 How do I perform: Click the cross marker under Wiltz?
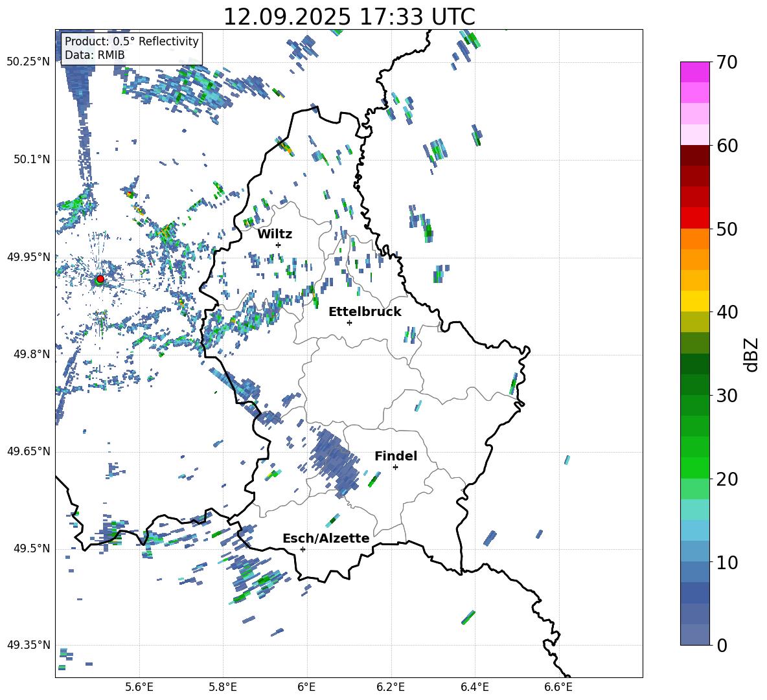click(279, 245)
